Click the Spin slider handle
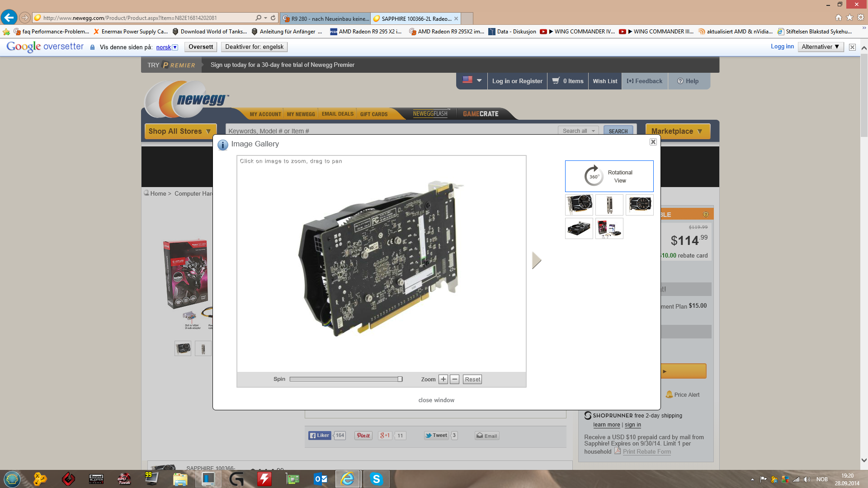 400,380
